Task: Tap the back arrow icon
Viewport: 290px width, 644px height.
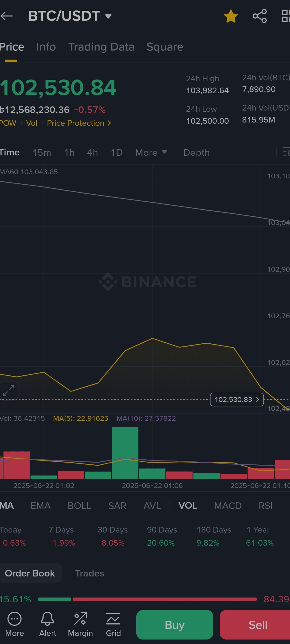Action: (x=7, y=16)
